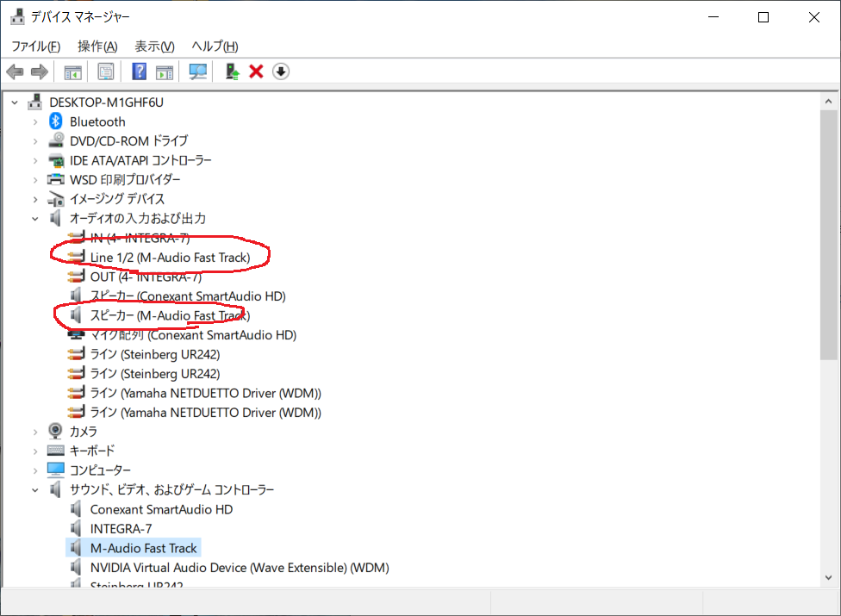Select IN (4- INTEGRA-7) device
Screen dimensions: 841x616
coord(140,238)
